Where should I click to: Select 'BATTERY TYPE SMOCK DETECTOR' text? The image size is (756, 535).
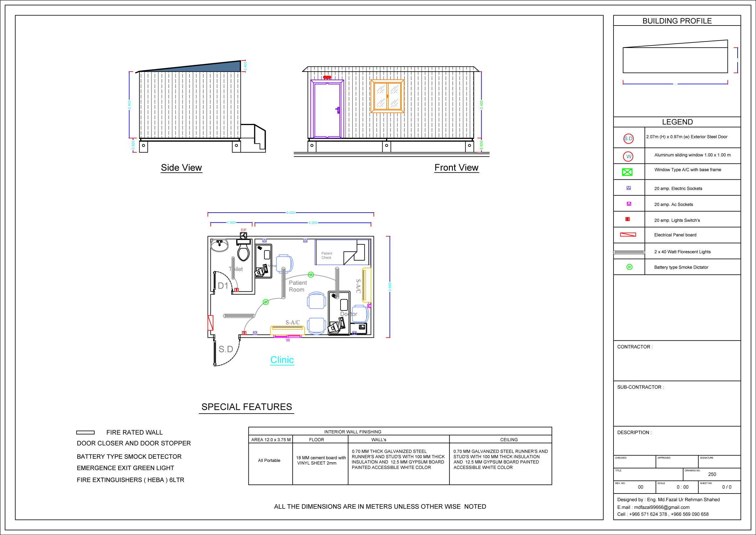pyautogui.click(x=129, y=456)
